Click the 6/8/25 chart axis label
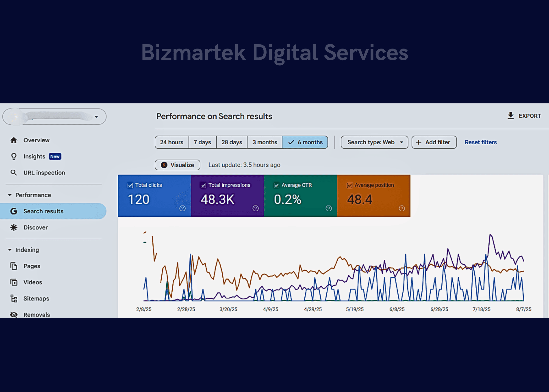Viewport: 549px width, 392px height. click(x=397, y=309)
